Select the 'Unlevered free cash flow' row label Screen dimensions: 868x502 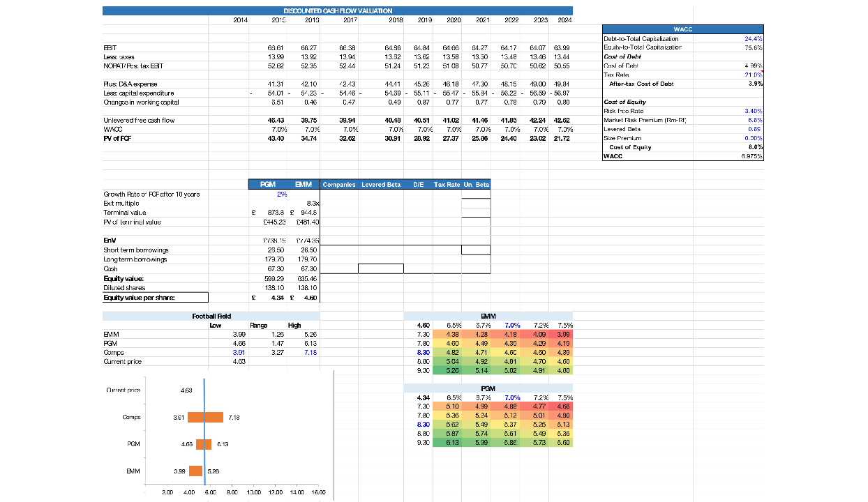click(x=137, y=121)
